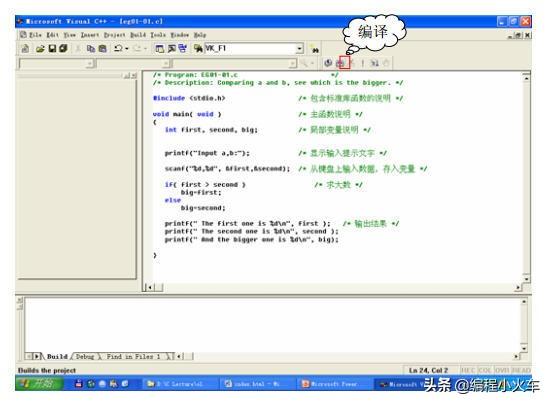551x404 pixels.
Task: Click the New Text File toolbar icon
Action: (x=25, y=48)
